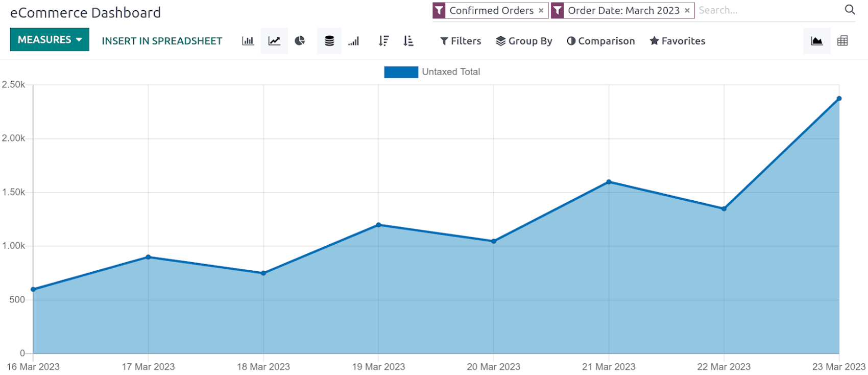Switch to bar chart view

point(248,41)
